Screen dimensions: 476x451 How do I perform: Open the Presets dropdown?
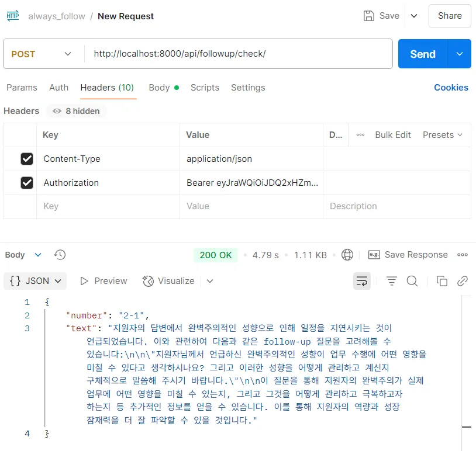[443, 135]
